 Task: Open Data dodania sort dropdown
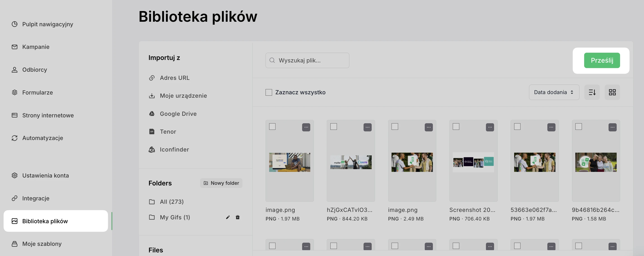pos(554,92)
